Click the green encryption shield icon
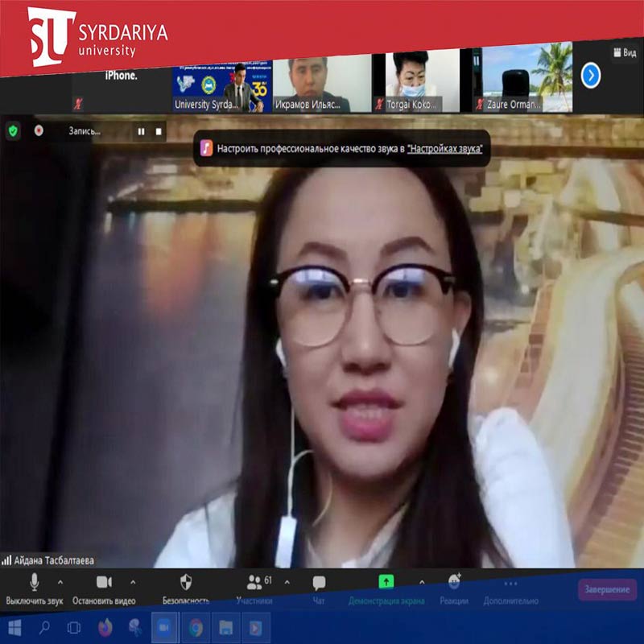Image resolution: width=644 pixels, height=644 pixels. pos(13,130)
